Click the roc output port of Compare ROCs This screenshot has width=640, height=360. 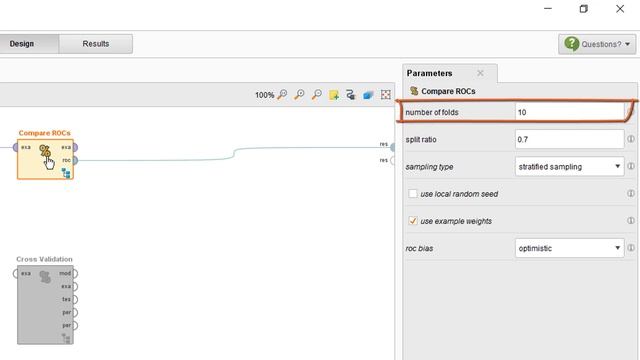click(x=75, y=160)
